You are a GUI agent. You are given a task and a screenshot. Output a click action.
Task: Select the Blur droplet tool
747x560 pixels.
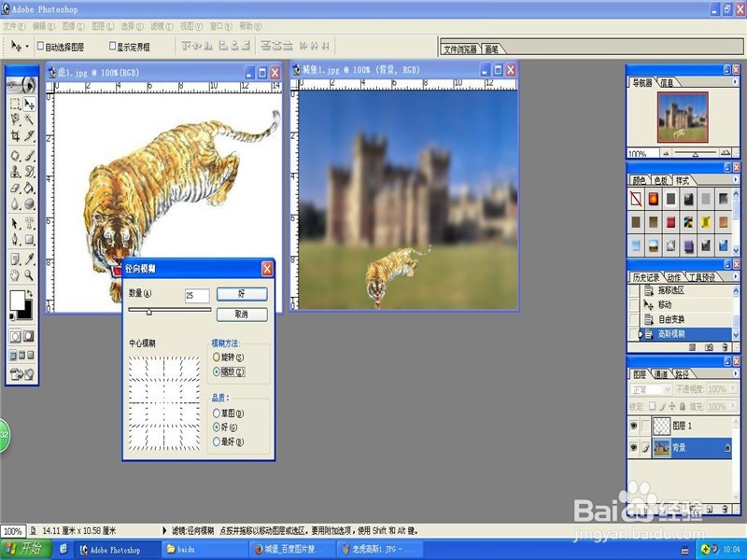pos(15,203)
